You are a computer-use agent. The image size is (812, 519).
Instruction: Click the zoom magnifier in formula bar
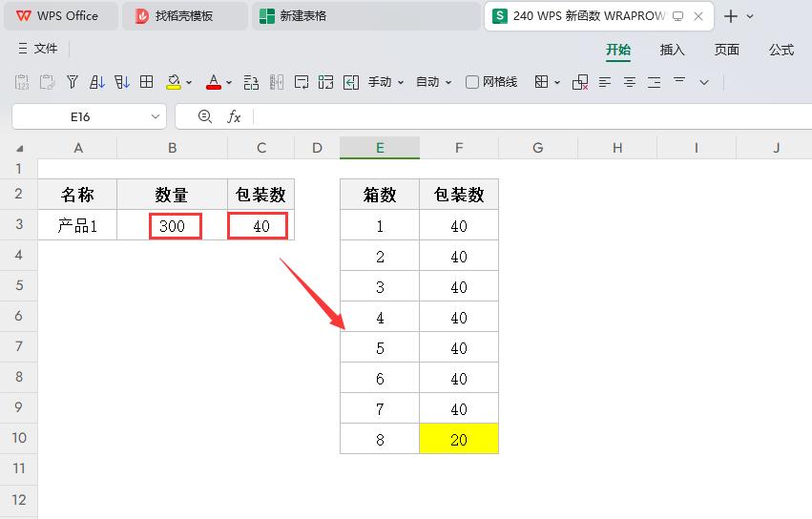pyautogui.click(x=204, y=116)
